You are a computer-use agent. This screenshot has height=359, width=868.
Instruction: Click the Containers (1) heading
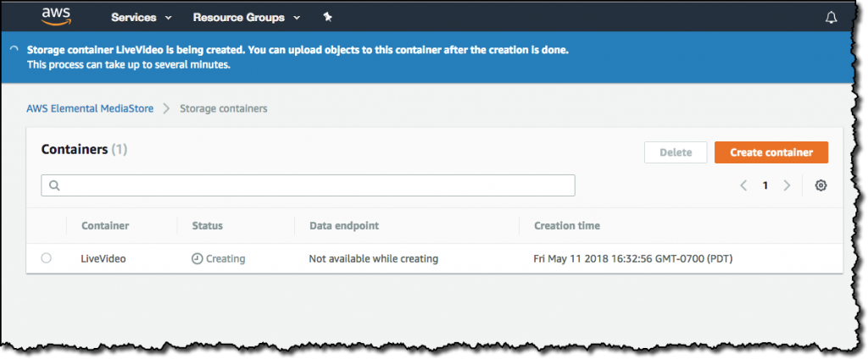pos(84,149)
